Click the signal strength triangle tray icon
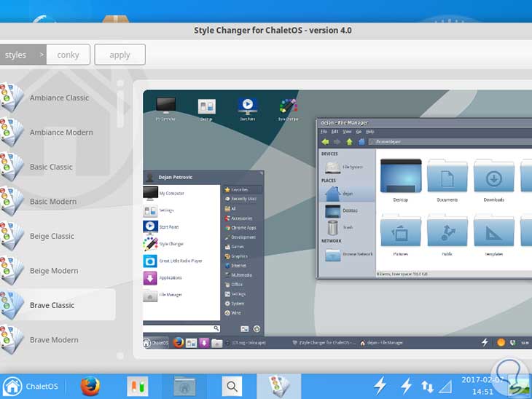 446,387
